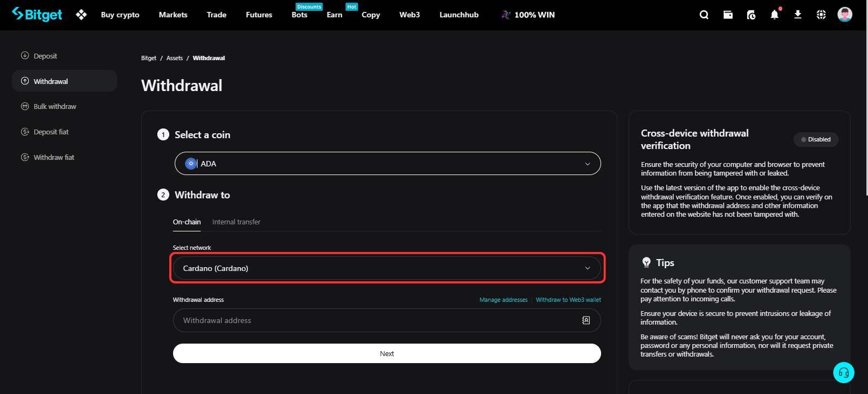Open the orders history clock icon
The image size is (868, 394).
pyautogui.click(x=751, y=15)
